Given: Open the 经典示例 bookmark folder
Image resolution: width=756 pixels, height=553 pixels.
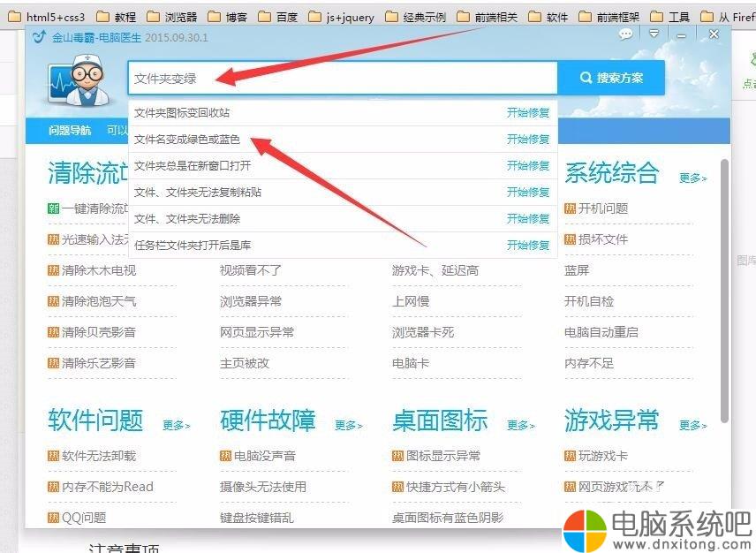Looking at the screenshot, I should pos(416,18).
